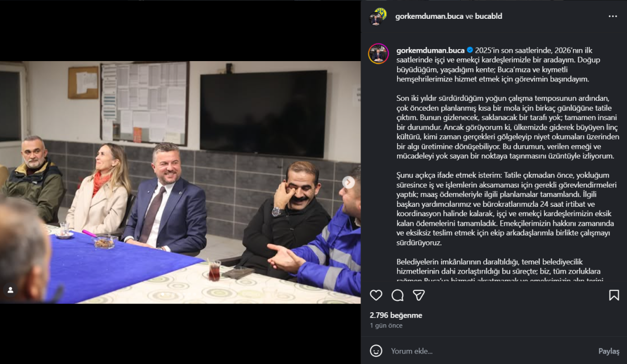Open the '1 gün önce' timestamp
This screenshot has height=364, width=627.
(386, 325)
